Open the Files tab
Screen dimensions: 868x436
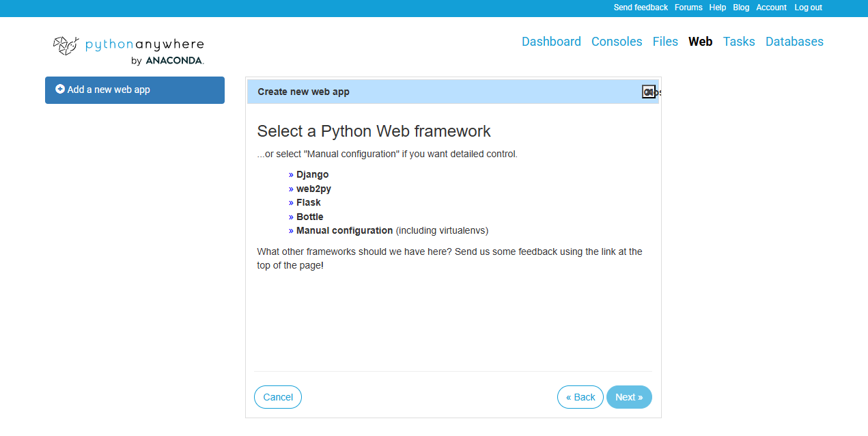(x=665, y=42)
